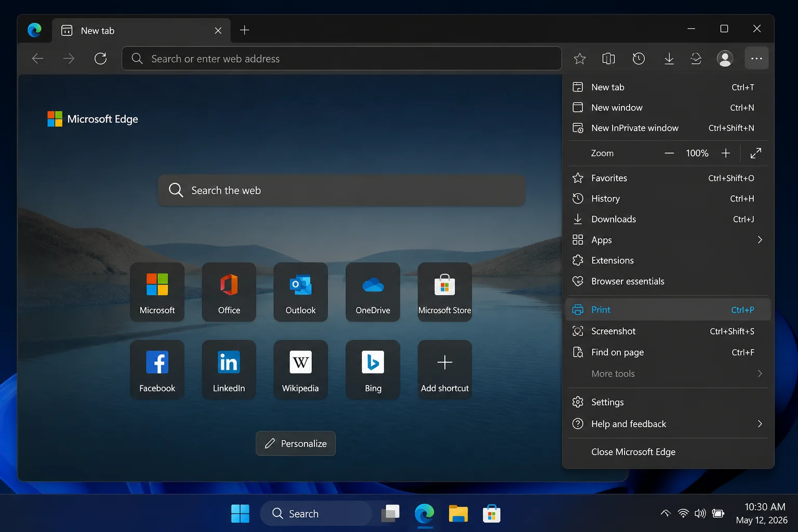Viewport: 798px width, 532px height.
Task: Click the Edge icon on the taskbar
Action: coord(424,514)
